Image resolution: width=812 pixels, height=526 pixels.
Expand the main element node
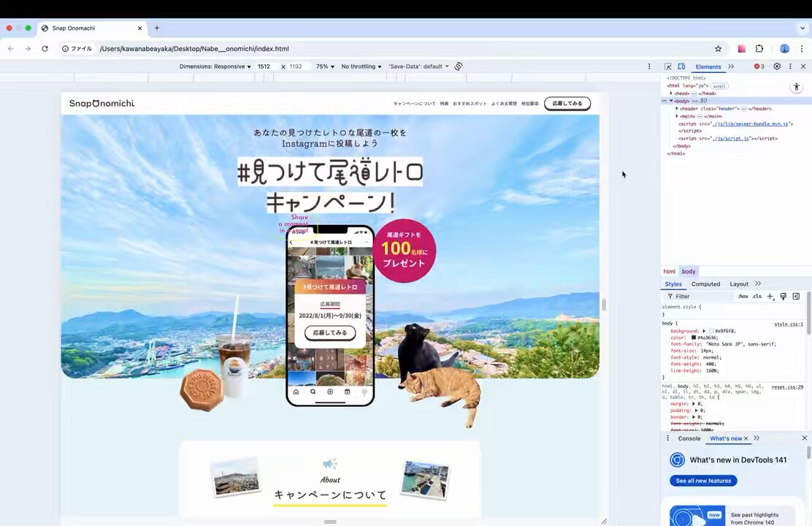677,117
